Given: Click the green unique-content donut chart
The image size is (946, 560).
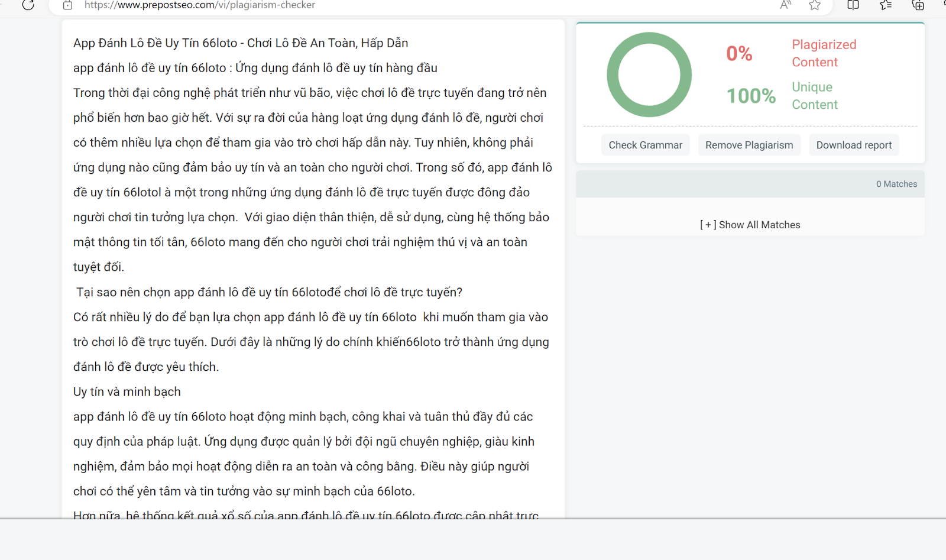Looking at the screenshot, I should pos(649,75).
